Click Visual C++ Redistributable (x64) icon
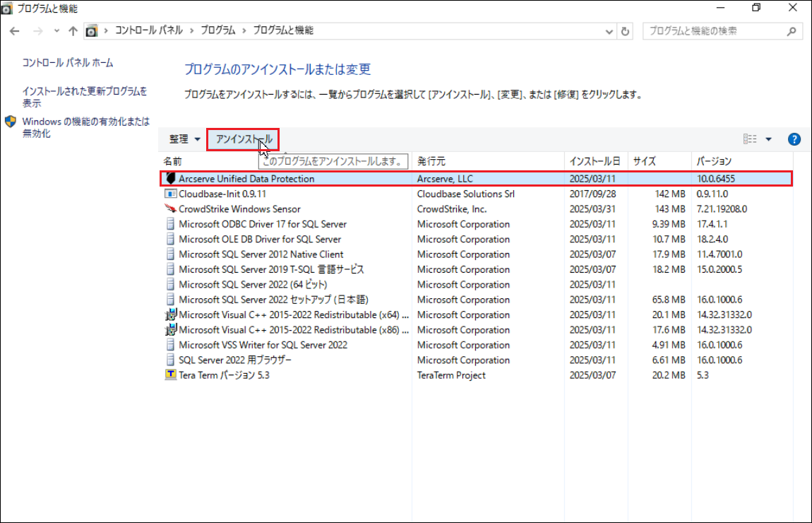 point(170,315)
